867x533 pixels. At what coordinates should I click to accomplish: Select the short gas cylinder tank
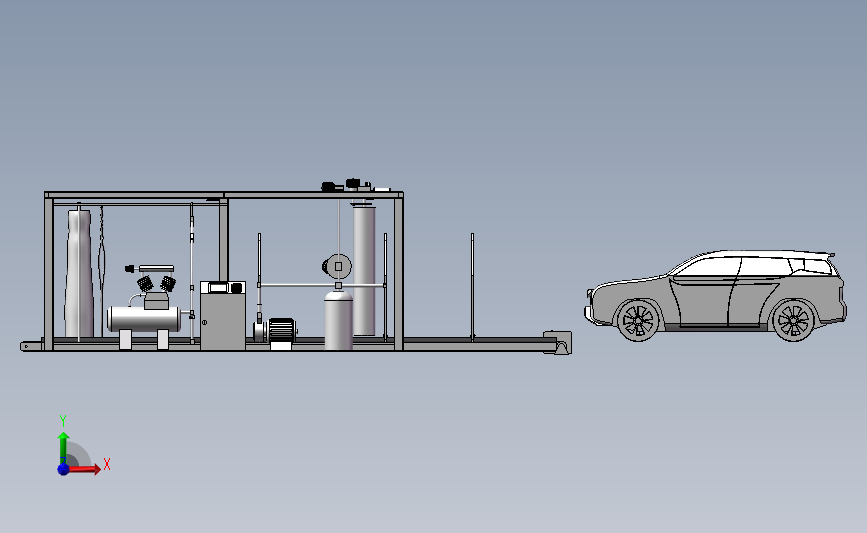tap(338, 320)
